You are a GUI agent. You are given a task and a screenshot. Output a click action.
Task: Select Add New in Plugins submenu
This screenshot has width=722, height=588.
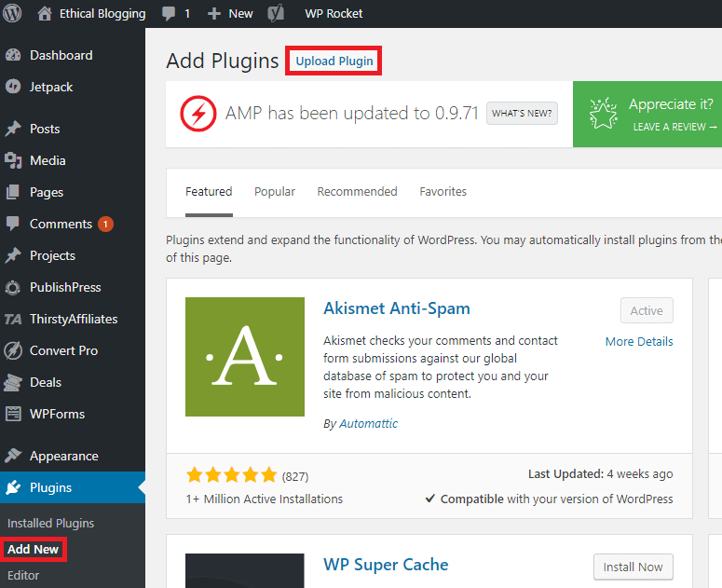click(34, 549)
